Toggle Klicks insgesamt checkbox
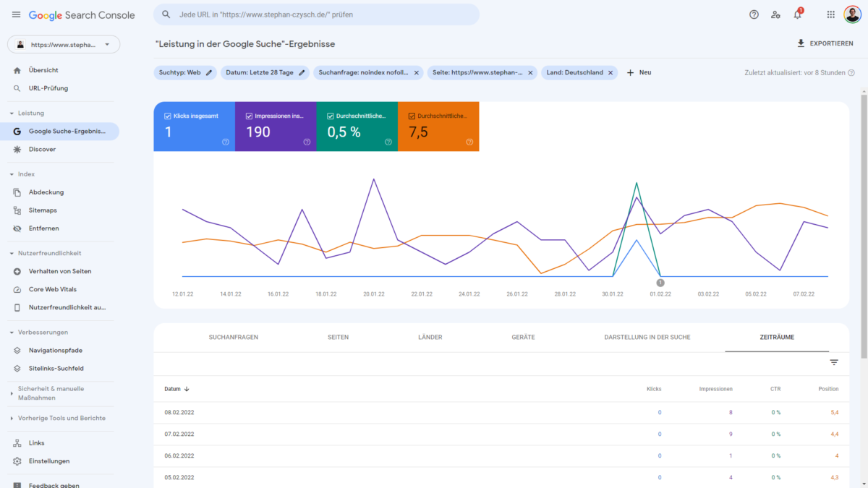This screenshot has height=488, width=868. click(x=168, y=116)
